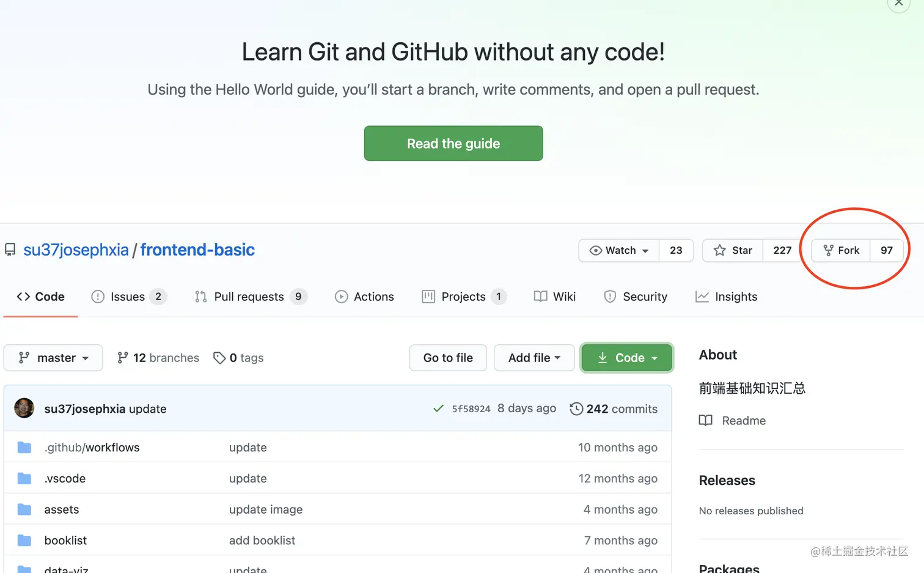Screen dimensions: 924x573
Task: View the 0 tags link
Action: pos(238,358)
